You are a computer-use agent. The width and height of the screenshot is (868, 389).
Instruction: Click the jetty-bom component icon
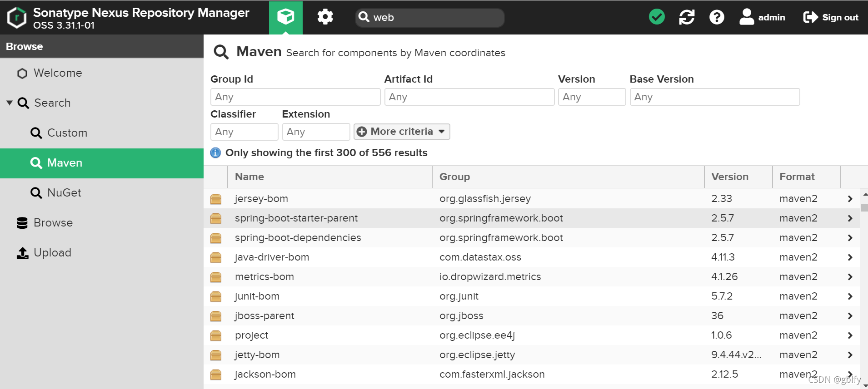pyautogui.click(x=216, y=355)
